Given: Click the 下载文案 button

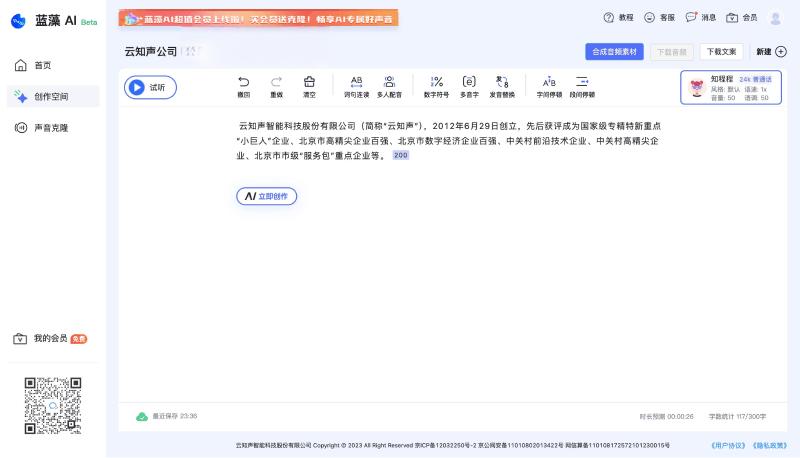Looking at the screenshot, I should tap(721, 51).
